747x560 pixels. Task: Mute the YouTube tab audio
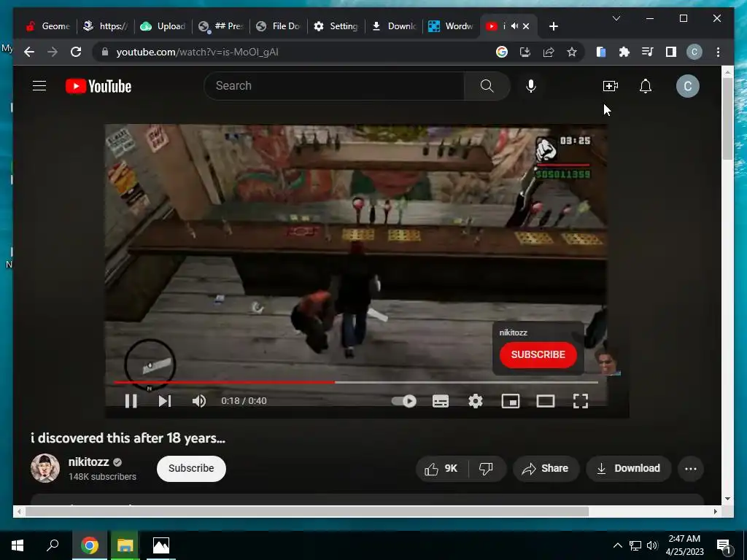click(x=514, y=26)
